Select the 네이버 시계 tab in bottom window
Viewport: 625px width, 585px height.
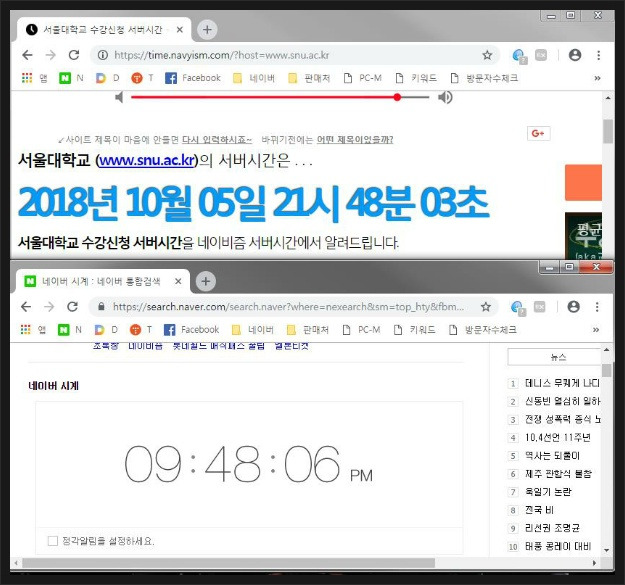click(x=101, y=281)
